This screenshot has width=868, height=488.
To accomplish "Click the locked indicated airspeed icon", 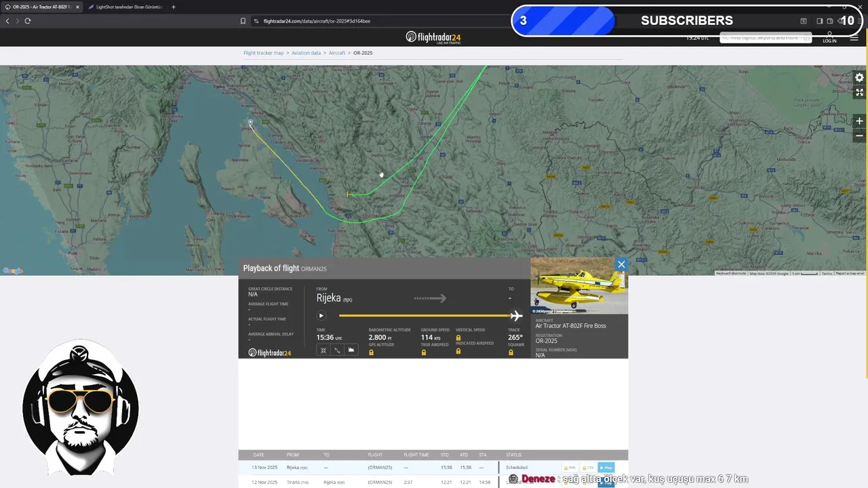I will point(458,351).
